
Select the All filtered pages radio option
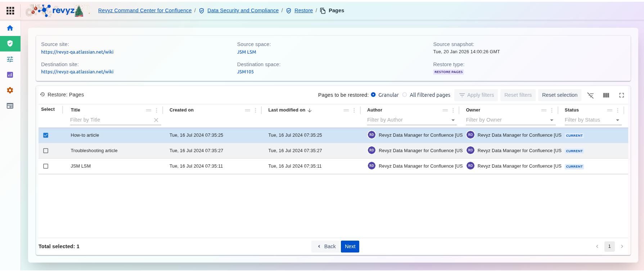click(x=405, y=95)
